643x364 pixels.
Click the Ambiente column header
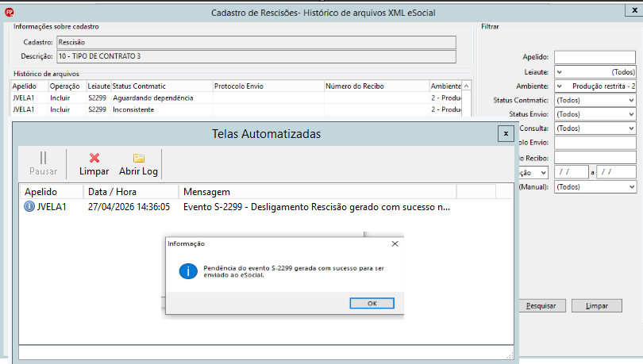pos(445,86)
